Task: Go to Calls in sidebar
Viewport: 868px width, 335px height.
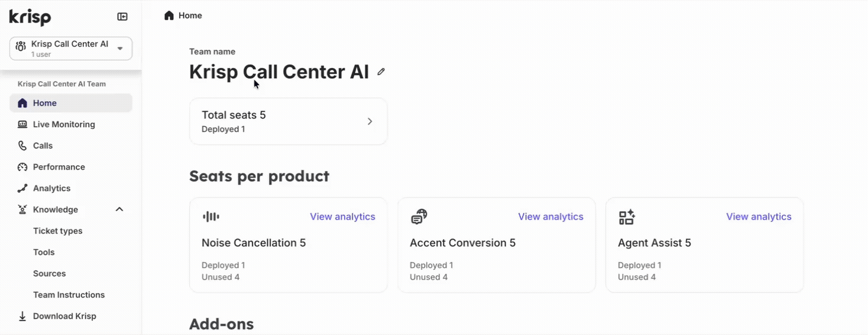Action: (x=43, y=146)
